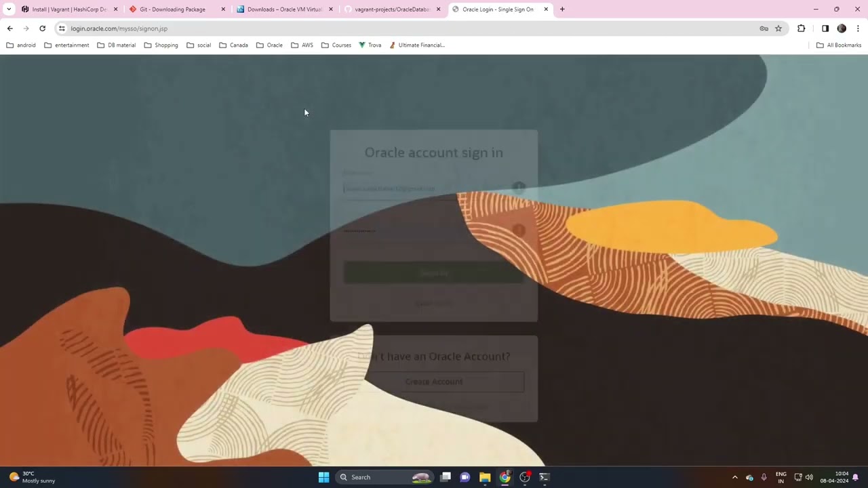Image resolution: width=868 pixels, height=488 pixels.
Task: Open Task View on the taskbar
Action: (446, 477)
